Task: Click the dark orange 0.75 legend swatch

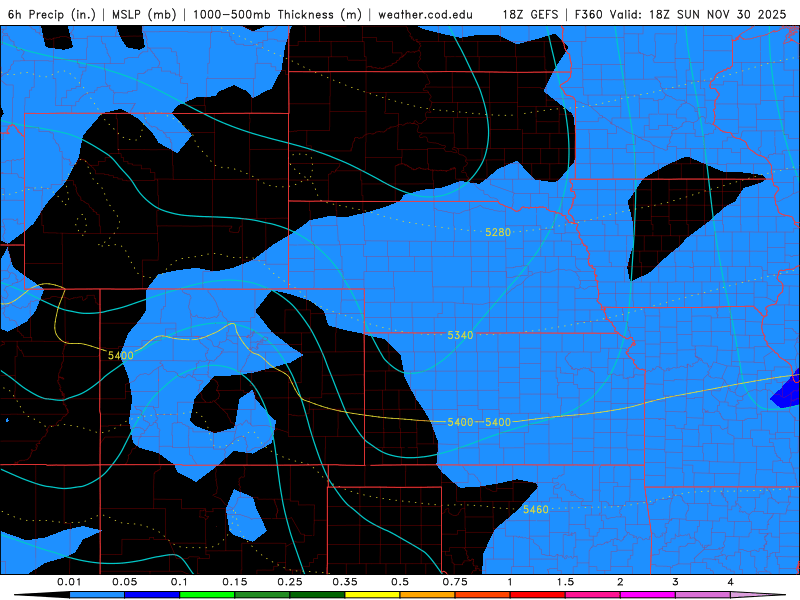Action: click(483, 595)
